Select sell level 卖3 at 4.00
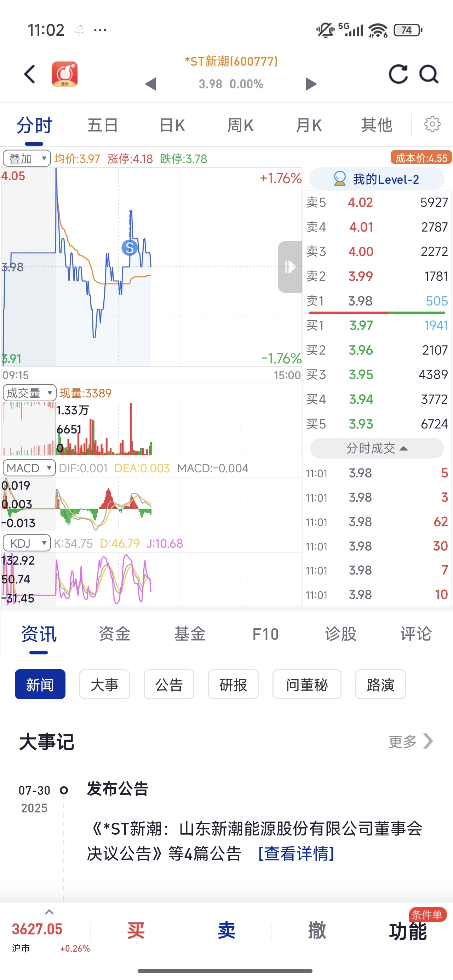This screenshot has height=980, width=453. coord(377,251)
